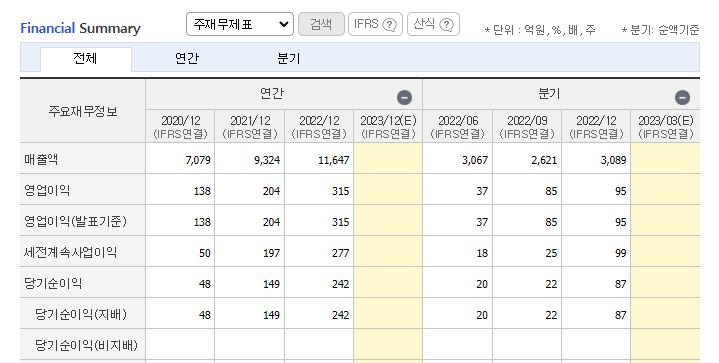Click the 2023/12(E) column header

pos(388,126)
